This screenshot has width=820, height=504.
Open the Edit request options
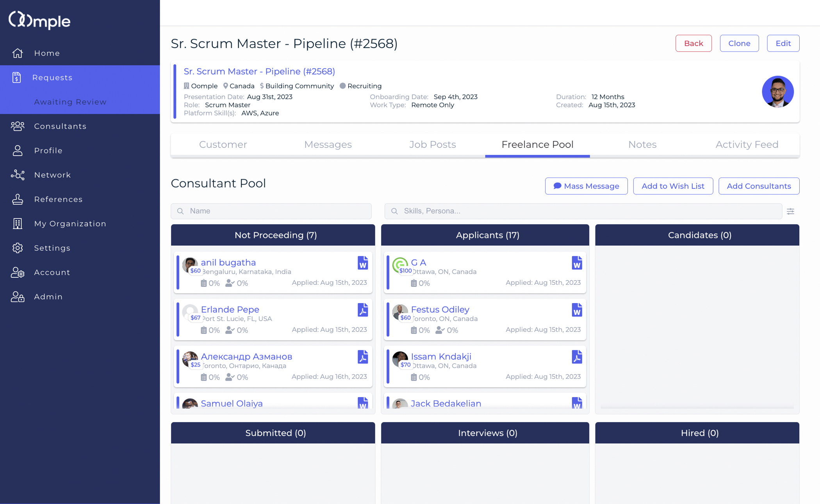pos(784,43)
